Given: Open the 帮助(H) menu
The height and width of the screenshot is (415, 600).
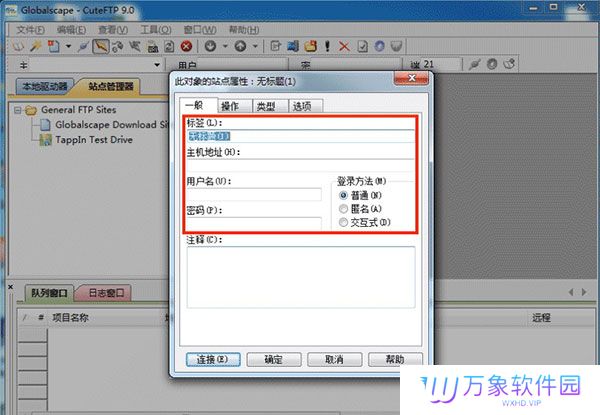Looking at the screenshot, I should 244,30.
